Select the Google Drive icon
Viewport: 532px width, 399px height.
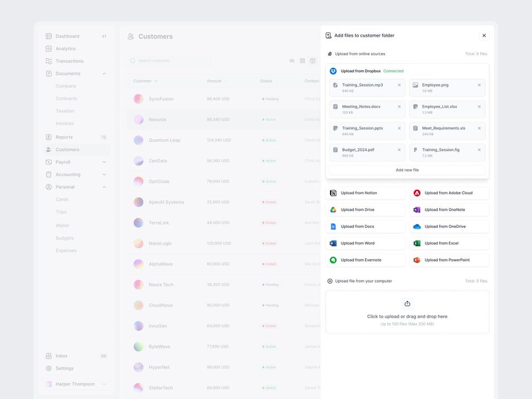[334, 210]
